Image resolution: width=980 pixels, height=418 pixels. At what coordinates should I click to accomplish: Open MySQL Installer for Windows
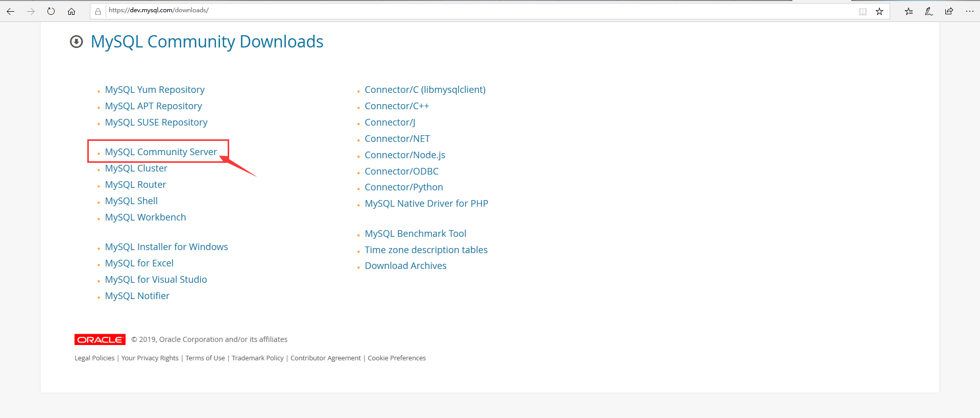pos(166,247)
